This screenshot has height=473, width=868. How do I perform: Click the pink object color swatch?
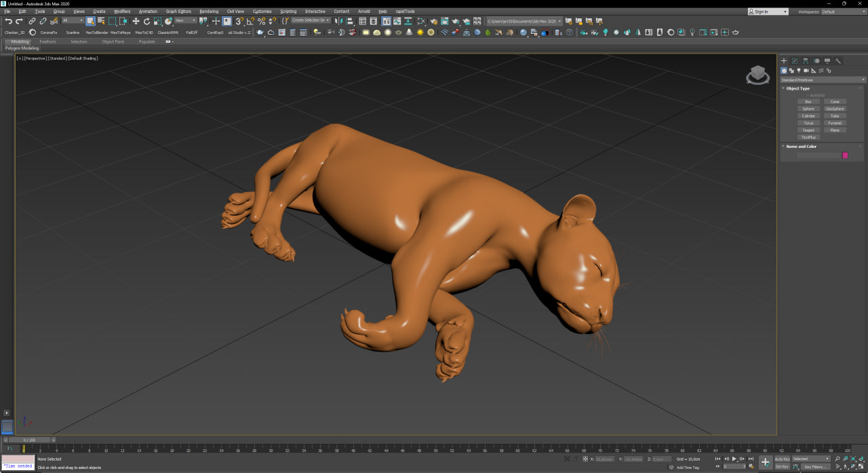[845, 155]
